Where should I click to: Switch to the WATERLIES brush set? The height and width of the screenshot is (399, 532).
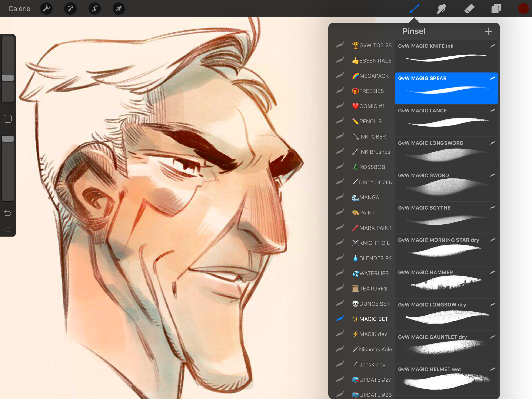pyautogui.click(x=373, y=273)
